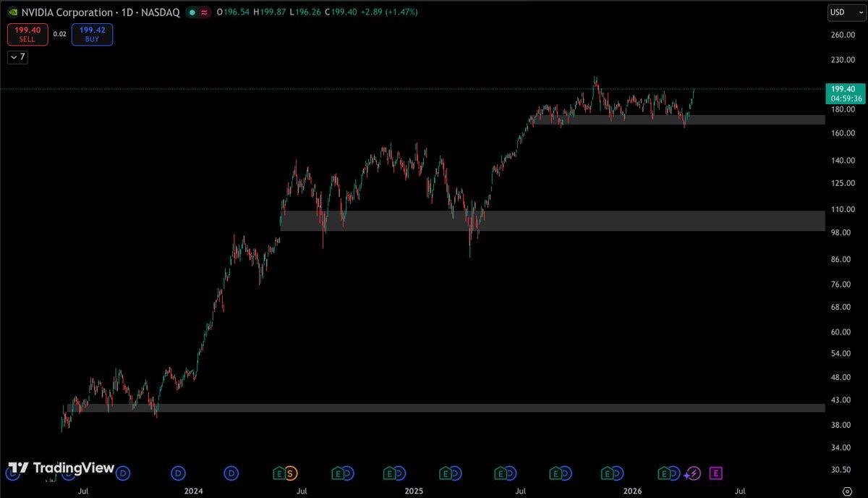This screenshot has width=868, height=498.
Task: Click the 140.00 price scale label
Action: 843,160
